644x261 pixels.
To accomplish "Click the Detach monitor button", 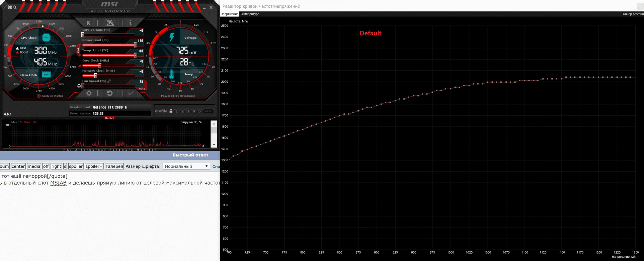I will pos(110,118).
